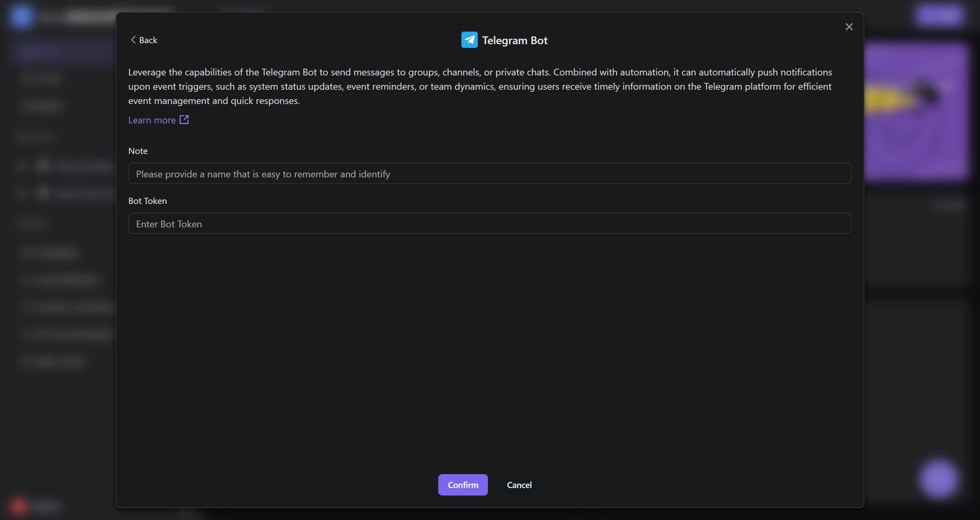The image size is (980, 520).
Task: Click the Note name input field
Action: tap(489, 174)
